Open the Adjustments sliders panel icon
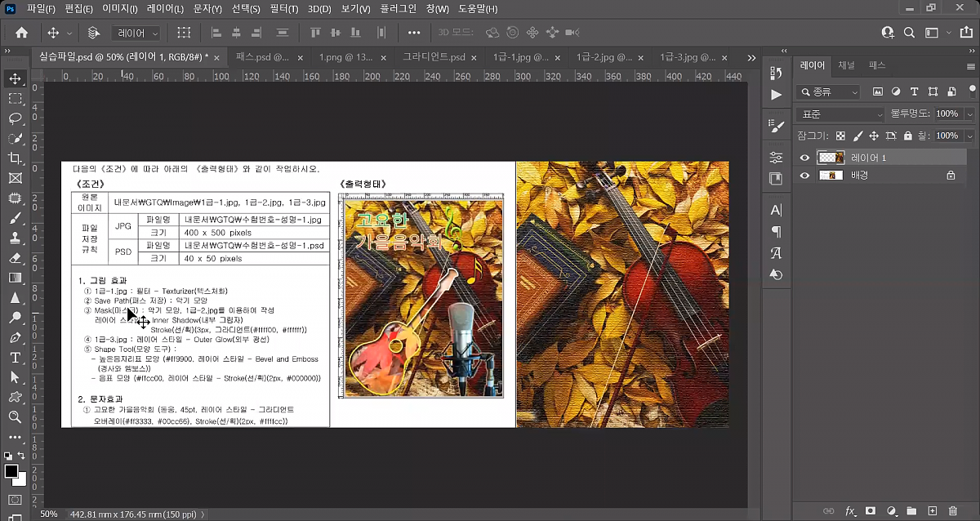 click(x=776, y=157)
